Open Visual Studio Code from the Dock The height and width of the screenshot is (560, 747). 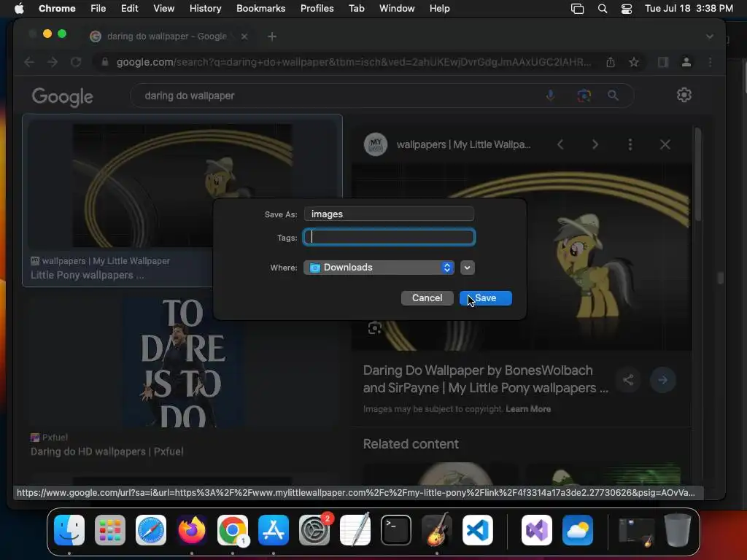tap(478, 530)
